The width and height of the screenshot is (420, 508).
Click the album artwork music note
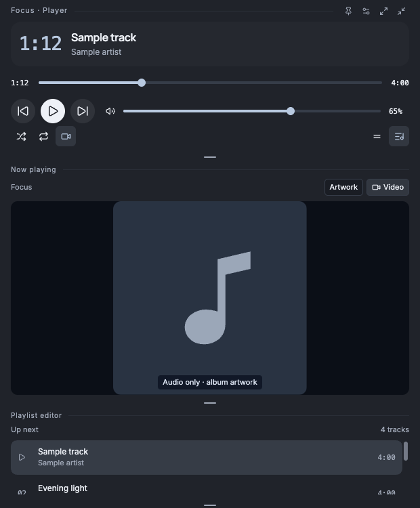pyautogui.click(x=217, y=297)
